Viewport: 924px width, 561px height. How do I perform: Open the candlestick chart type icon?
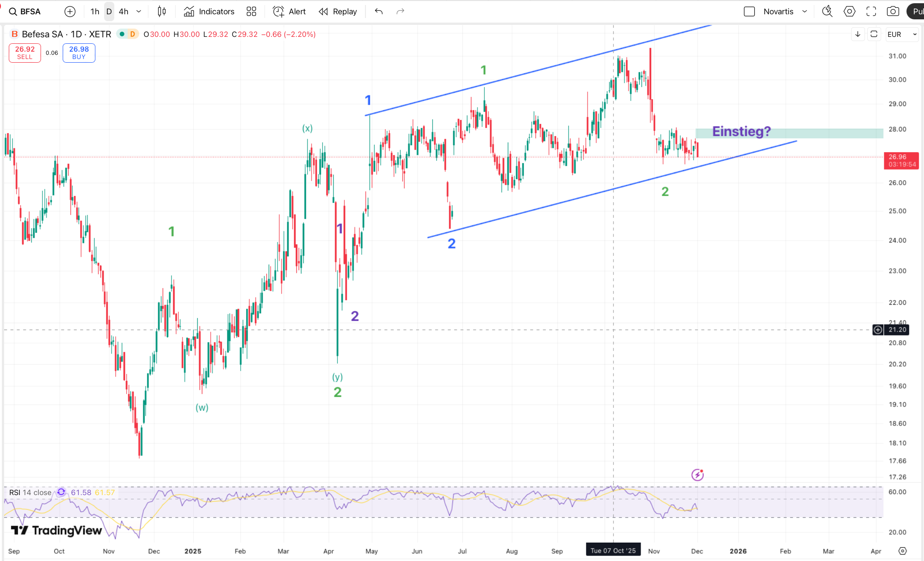coord(162,12)
